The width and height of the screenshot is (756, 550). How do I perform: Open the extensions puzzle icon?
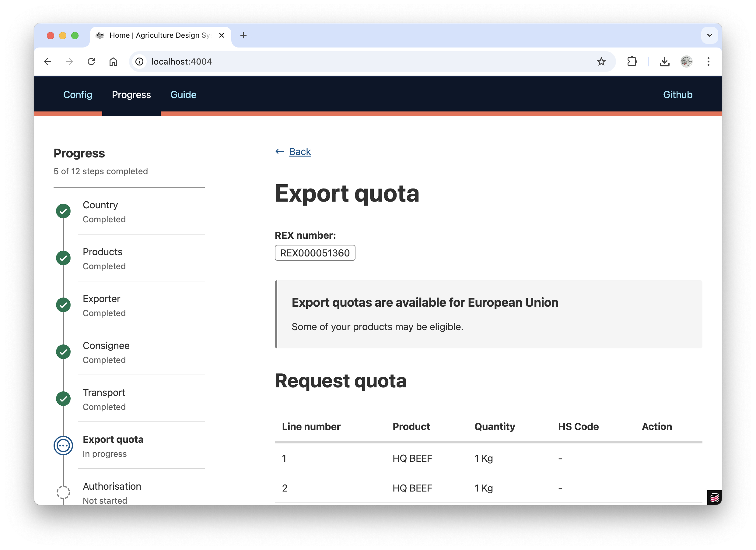632,62
